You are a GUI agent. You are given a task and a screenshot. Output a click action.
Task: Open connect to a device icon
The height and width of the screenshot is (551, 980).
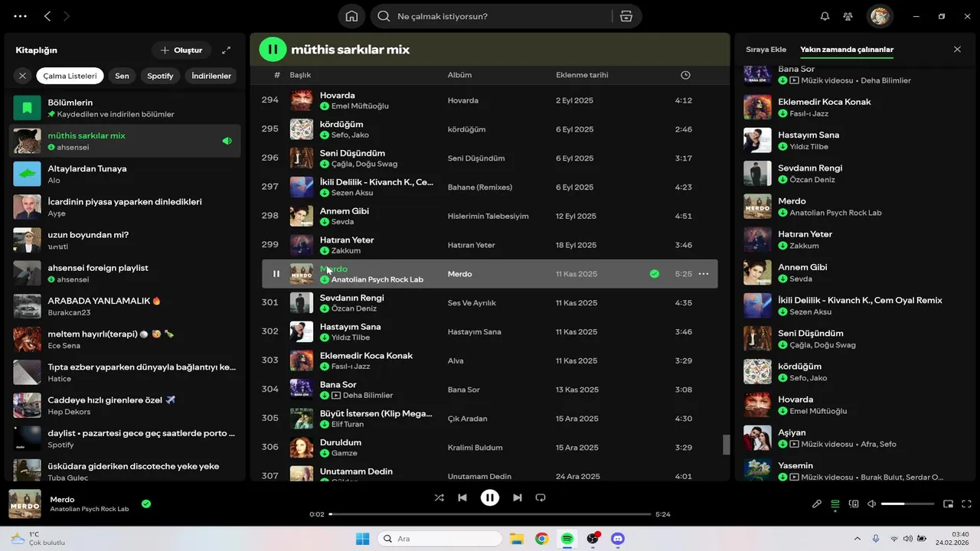[x=854, y=504]
